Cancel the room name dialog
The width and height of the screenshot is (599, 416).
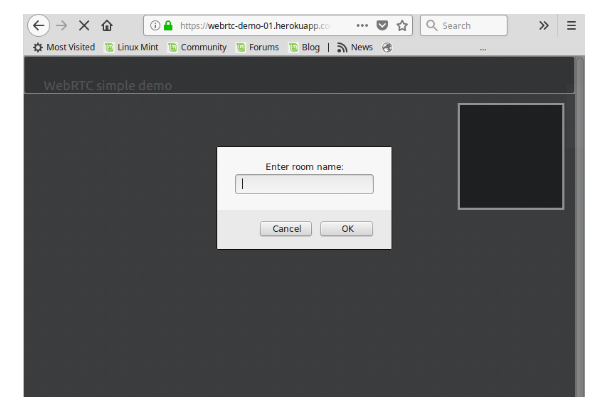[x=286, y=228]
